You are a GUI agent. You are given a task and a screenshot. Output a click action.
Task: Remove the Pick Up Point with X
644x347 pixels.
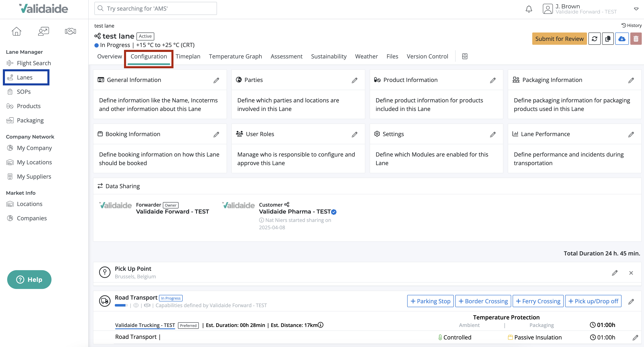point(631,273)
